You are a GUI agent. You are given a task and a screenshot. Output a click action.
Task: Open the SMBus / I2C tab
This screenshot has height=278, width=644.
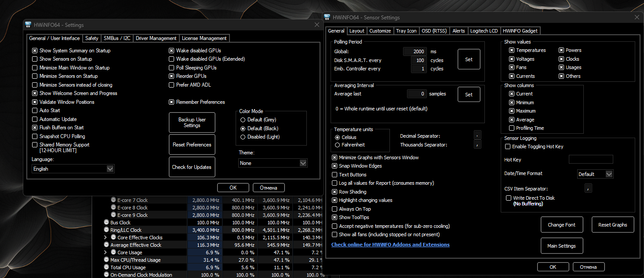point(117,38)
